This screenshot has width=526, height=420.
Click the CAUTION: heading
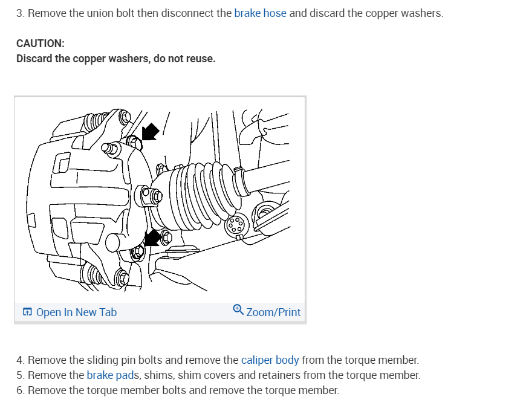pos(41,44)
